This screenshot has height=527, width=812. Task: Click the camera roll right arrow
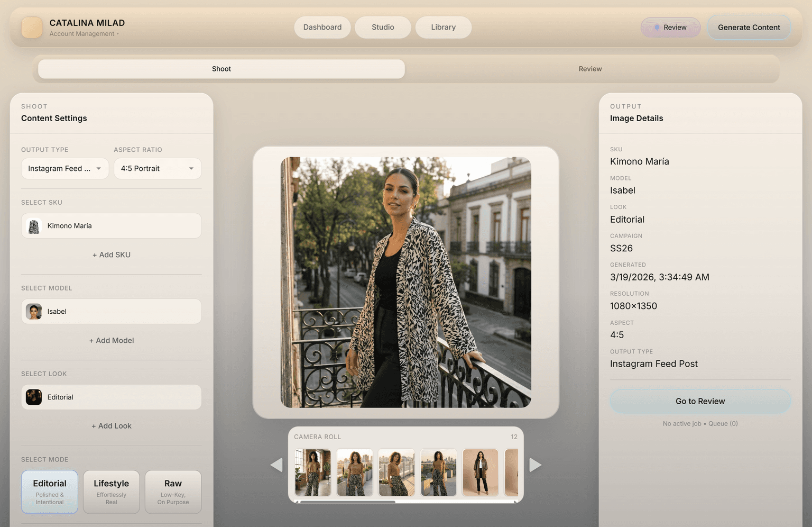[536, 465]
